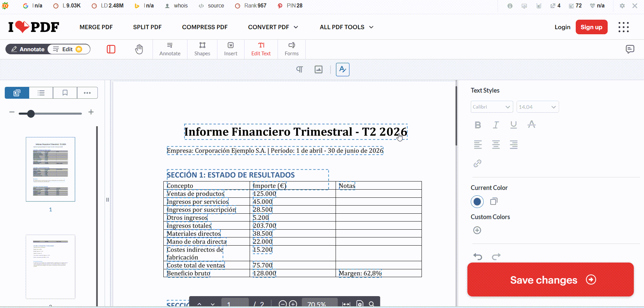Open the sidebar panel toggle icon
The width and height of the screenshot is (644, 308).
(111, 49)
